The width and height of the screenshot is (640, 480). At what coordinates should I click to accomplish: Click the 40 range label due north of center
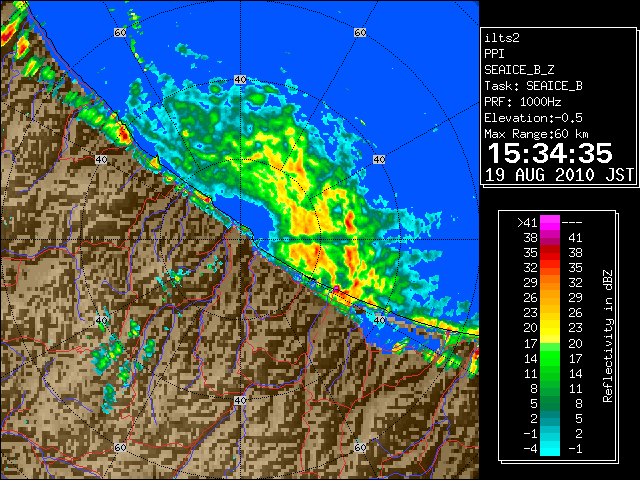[240, 80]
